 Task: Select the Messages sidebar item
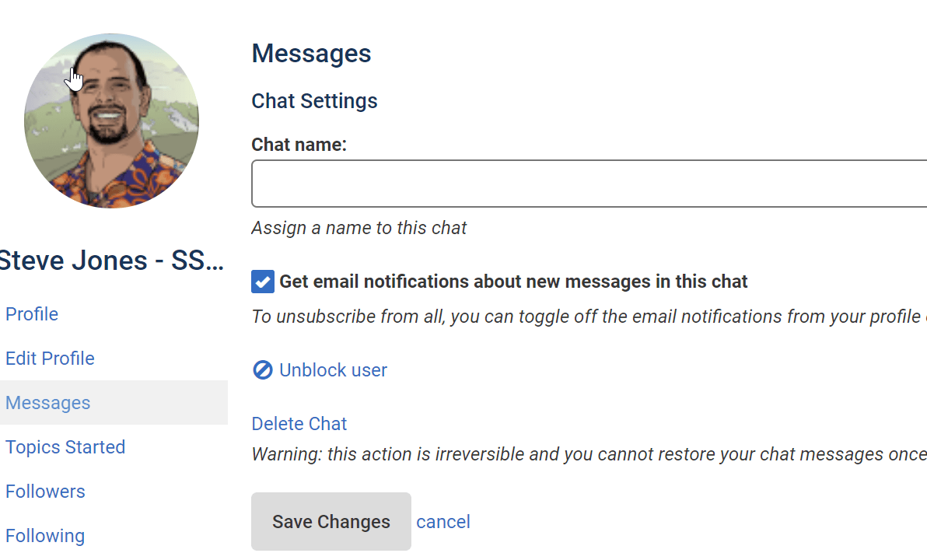48,403
